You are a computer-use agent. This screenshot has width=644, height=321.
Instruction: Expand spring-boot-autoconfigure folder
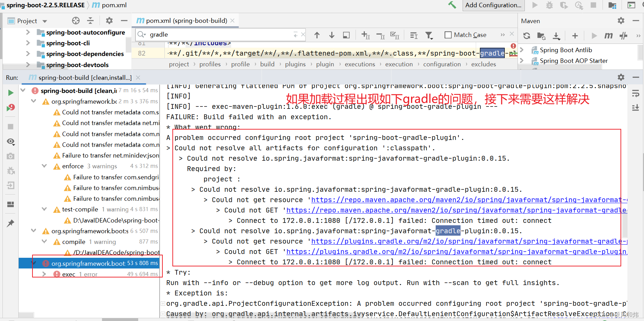(x=28, y=32)
